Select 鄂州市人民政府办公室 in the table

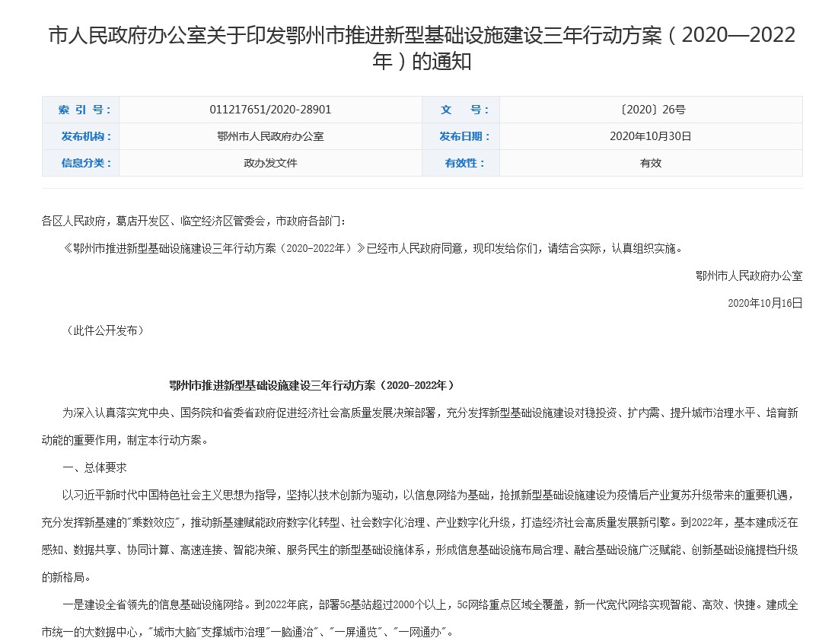click(x=270, y=136)
